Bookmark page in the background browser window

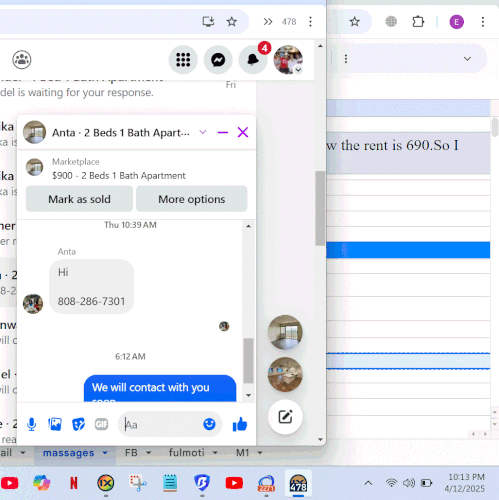point(355,22)
